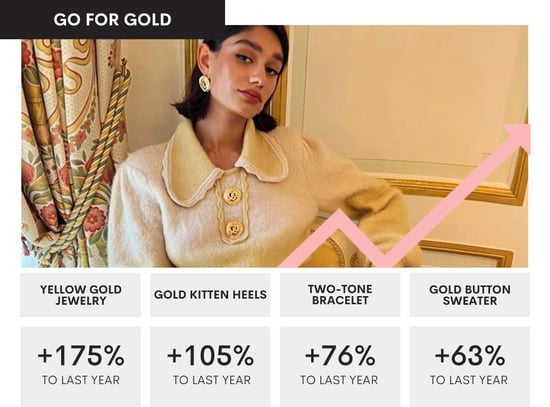Select the Yellow Gold Jewelry label box
The image size is (550, 407).
pos(80,295)
